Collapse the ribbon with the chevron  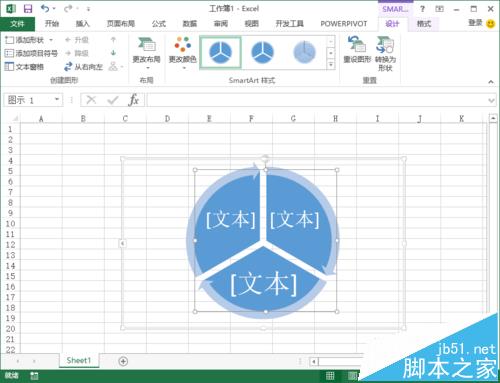tap(491, 82)
